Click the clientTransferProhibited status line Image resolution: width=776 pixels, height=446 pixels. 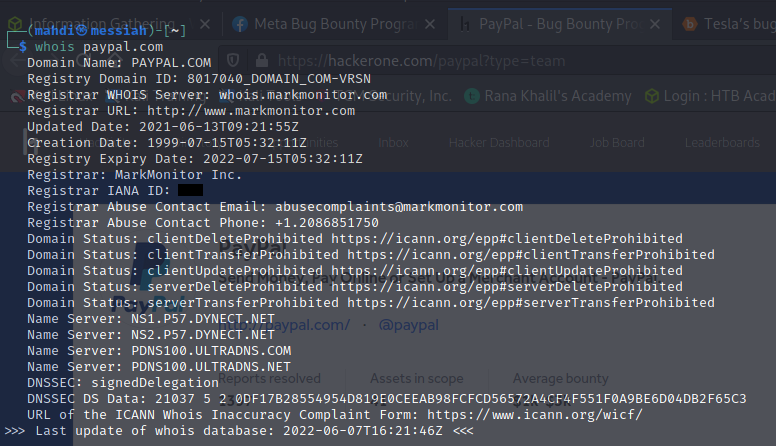[x=371, y=254]
